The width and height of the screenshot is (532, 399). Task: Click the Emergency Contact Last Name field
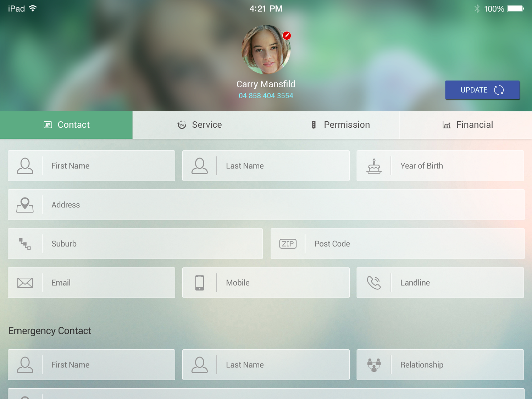click(266, 365)
